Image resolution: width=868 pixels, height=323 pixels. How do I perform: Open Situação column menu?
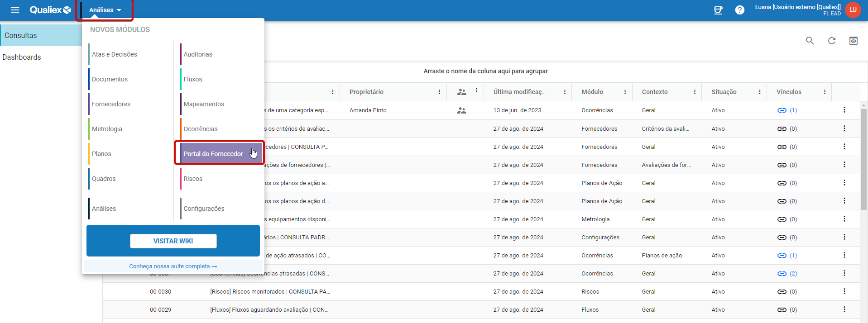pos(760,92)
